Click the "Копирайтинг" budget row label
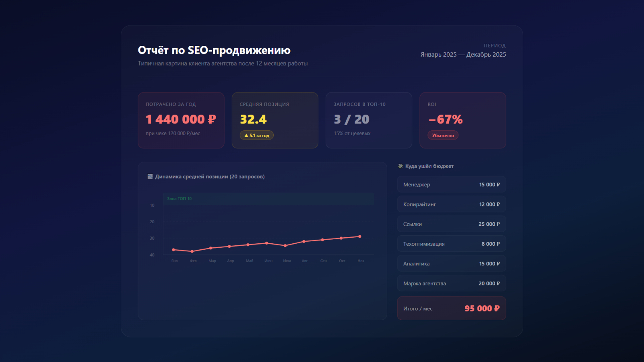This screenshot has width=644, height=362. pyautogui.click(x=419, y=204)
